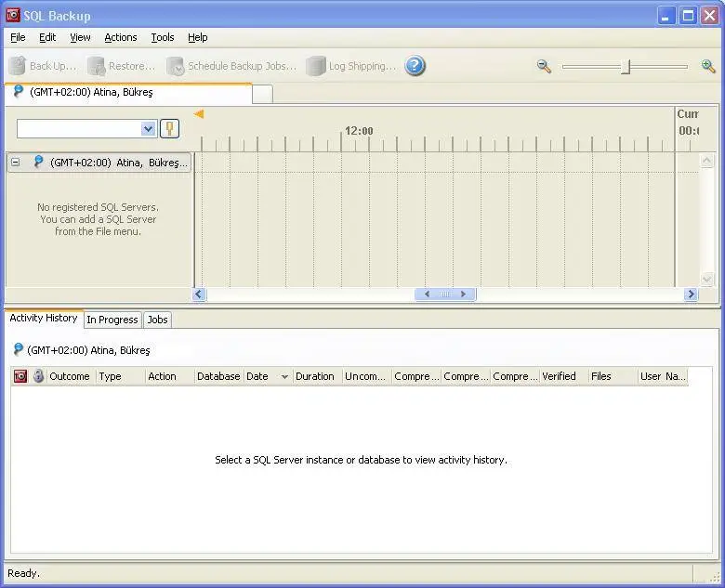Click the Files column header
The width and height of the screenshot is (725, 588).
613,376
